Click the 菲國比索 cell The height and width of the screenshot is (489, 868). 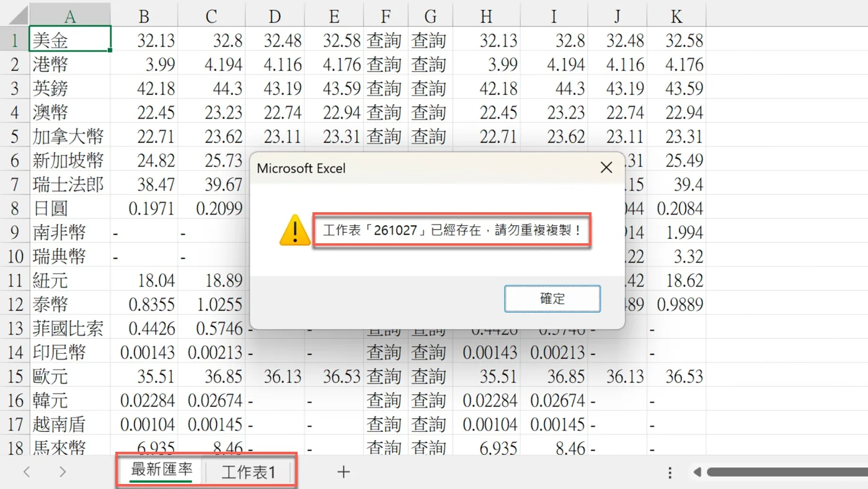pyautogui.click(x=70, y=328)
